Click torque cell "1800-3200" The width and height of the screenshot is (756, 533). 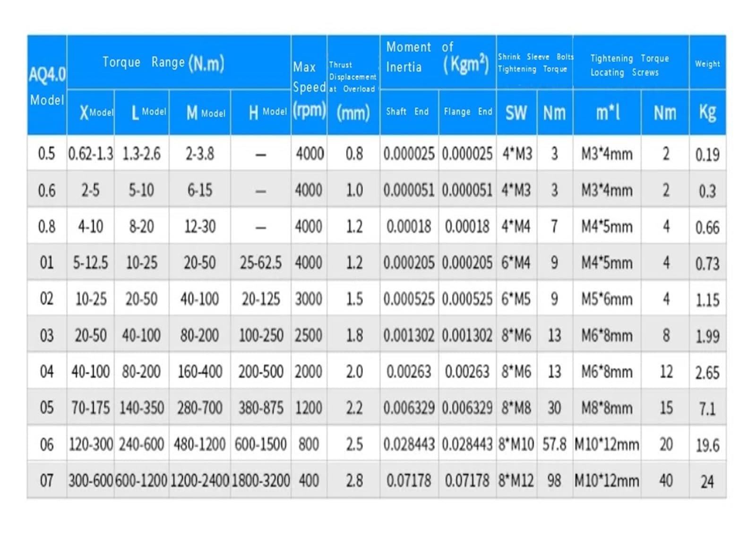[261, 481]
